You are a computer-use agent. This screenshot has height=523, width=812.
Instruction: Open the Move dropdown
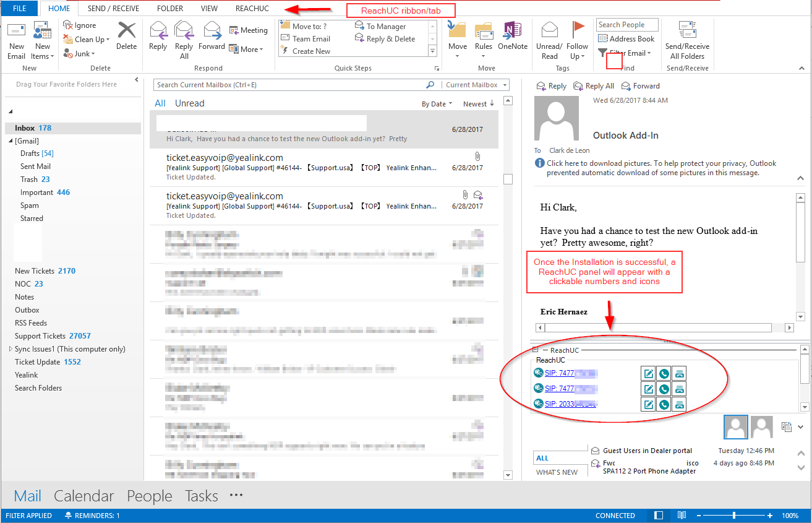pos(458,41)
